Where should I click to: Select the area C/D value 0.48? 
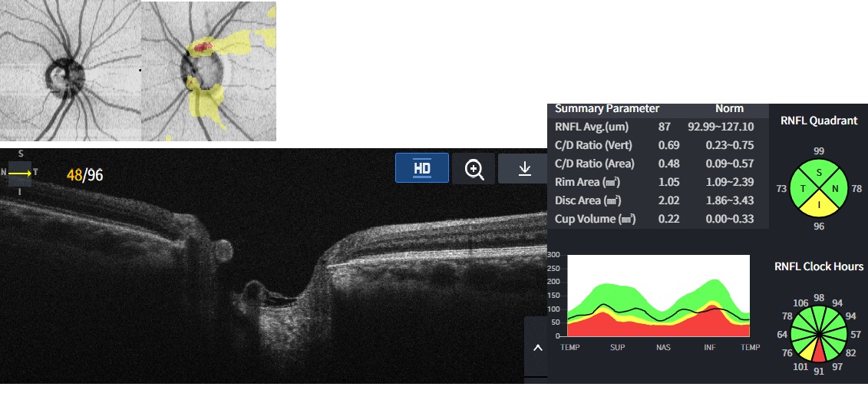click(668, 164)
